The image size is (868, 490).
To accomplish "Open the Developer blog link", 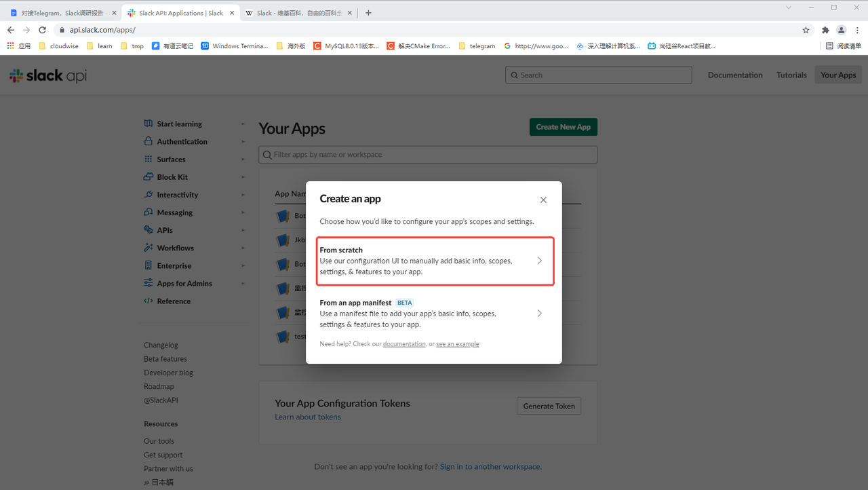I will click(168, 373).
